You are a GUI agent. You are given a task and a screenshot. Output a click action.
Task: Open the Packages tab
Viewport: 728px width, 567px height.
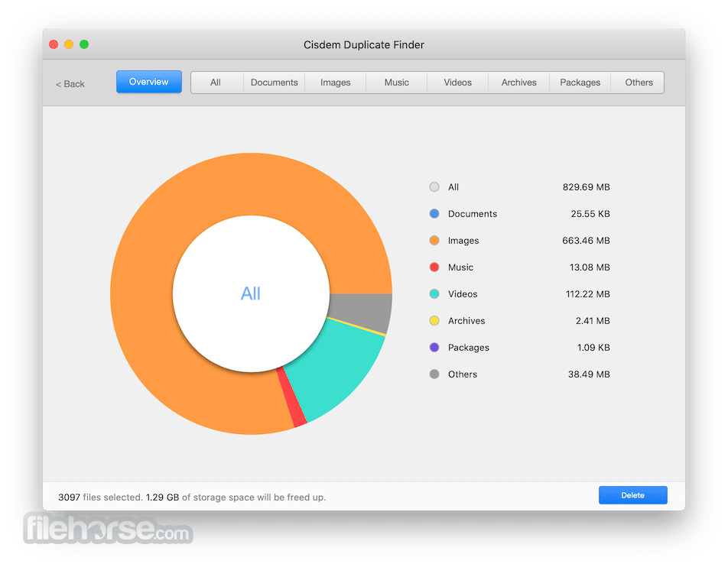pyautogui.click(x=580, y=83)
